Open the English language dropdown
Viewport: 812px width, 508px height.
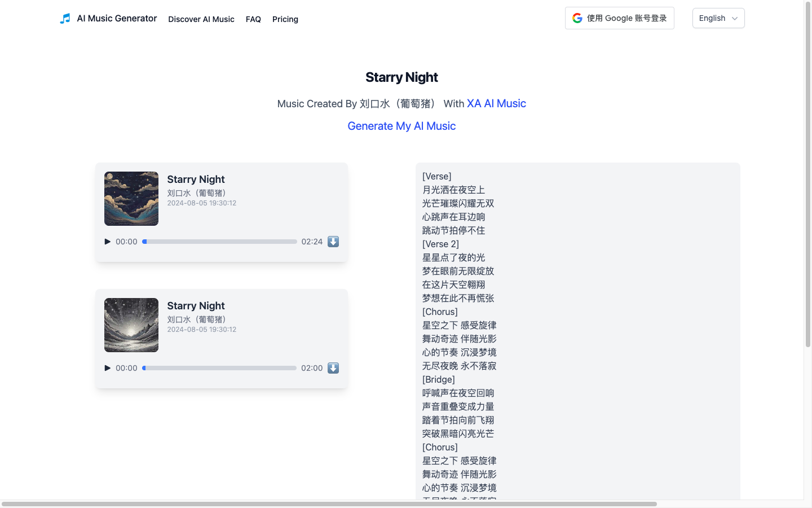(713, 18)
